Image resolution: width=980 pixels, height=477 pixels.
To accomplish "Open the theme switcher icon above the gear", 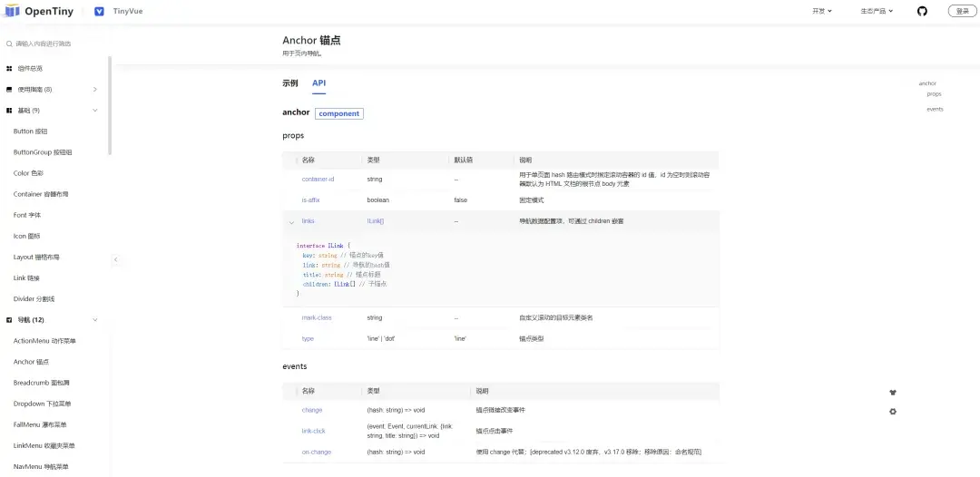I will 893,393.
